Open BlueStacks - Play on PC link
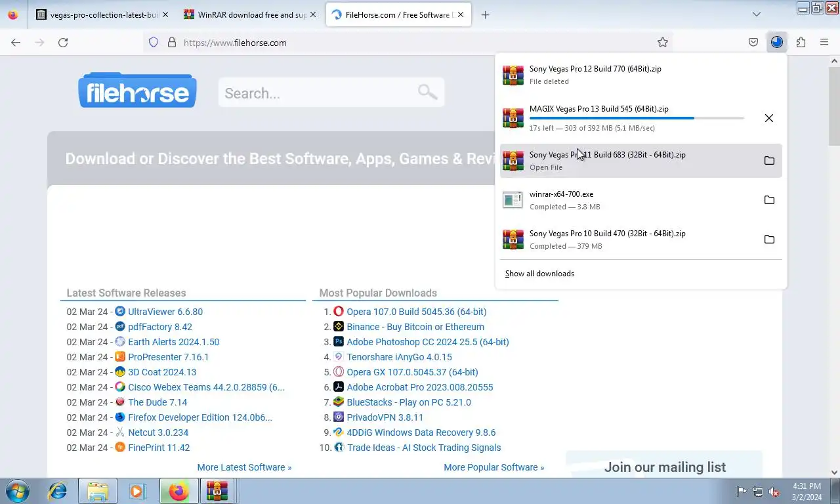The height and width of the screenshot is (504, 840). tap(409, 402)
